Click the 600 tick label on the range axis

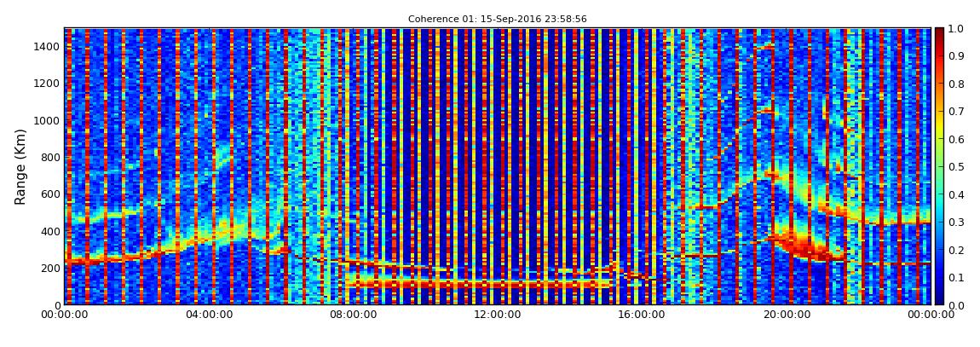(x=50, y=194)
